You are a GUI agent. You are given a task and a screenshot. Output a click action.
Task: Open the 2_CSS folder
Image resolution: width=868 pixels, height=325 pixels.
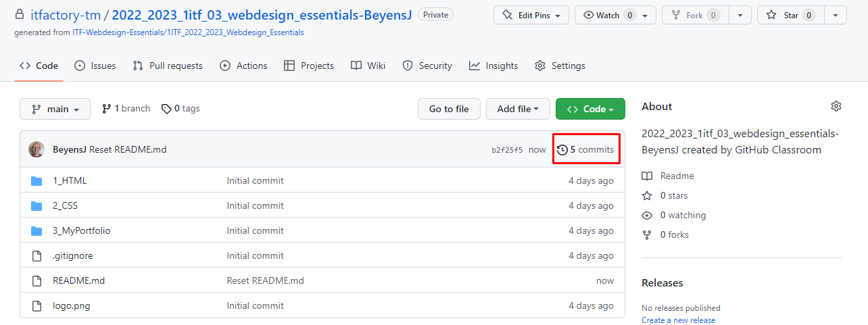(65, 205)
